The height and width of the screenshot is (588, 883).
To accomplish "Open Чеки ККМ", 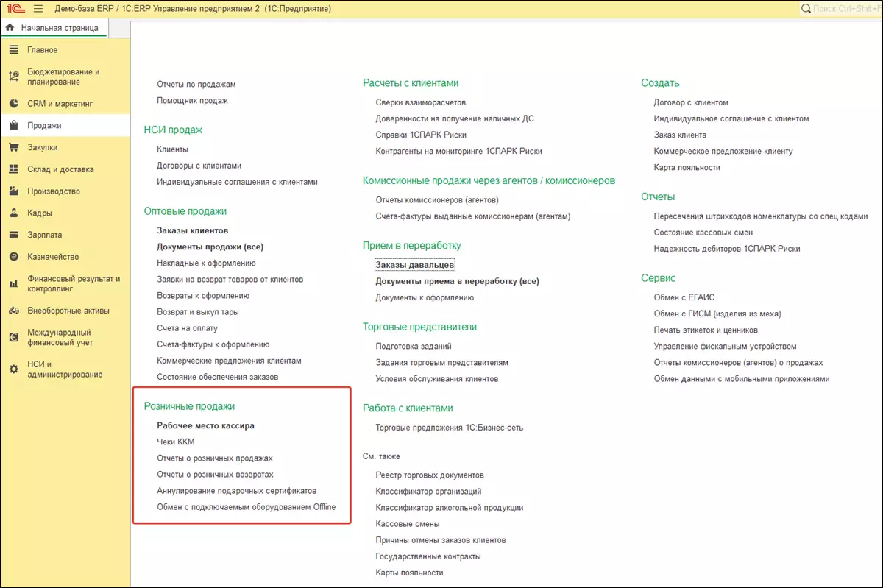I will 176,442.
